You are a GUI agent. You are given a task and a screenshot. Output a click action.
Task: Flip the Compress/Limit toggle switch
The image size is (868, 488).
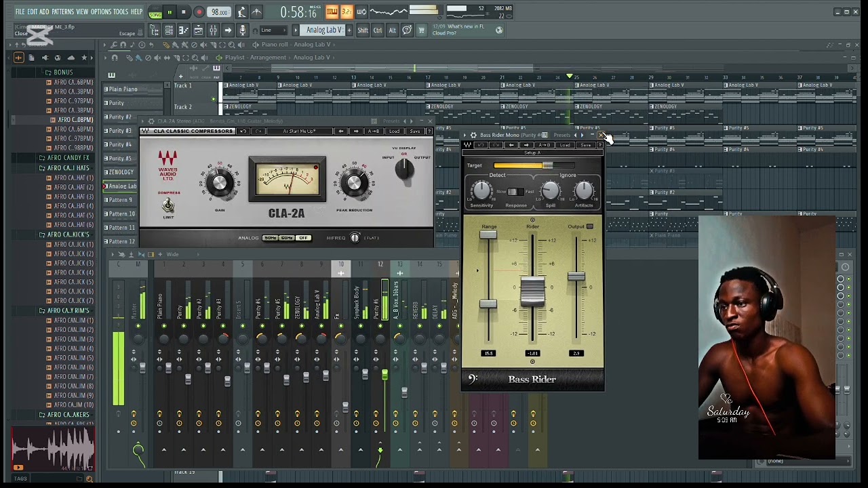point(168,205)
